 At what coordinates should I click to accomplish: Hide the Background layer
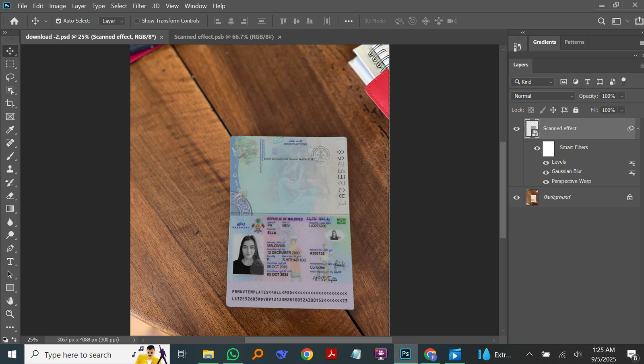click(516, 197)
